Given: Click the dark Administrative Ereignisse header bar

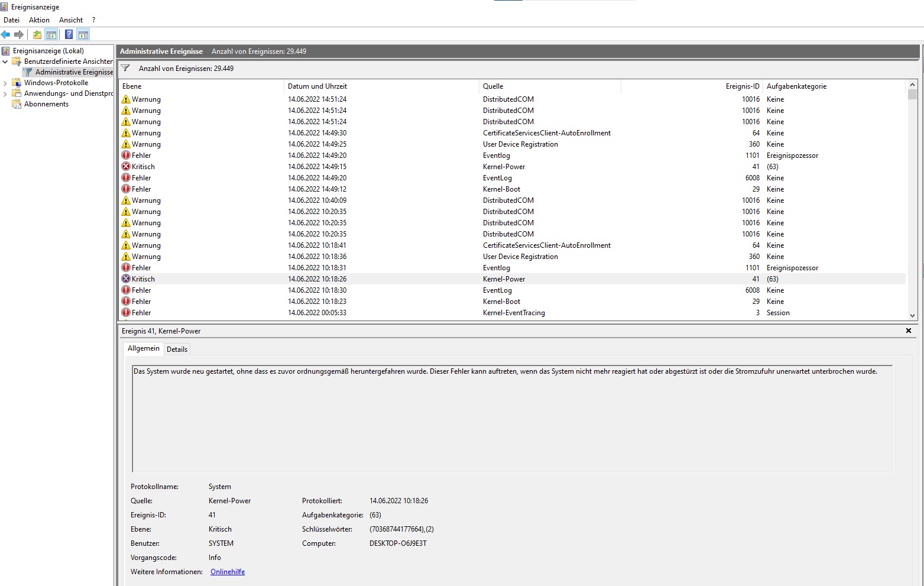Looking at the screenshot, I should 518,51.
